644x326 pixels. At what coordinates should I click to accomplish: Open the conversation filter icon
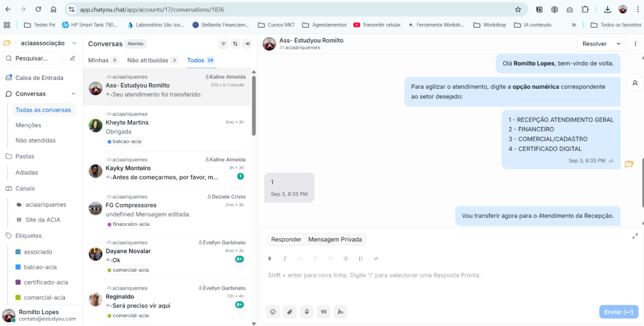[223, 44]
